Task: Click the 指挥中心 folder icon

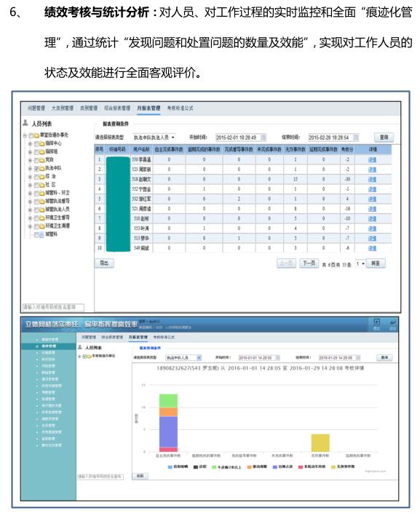Action: pos(42,143)
